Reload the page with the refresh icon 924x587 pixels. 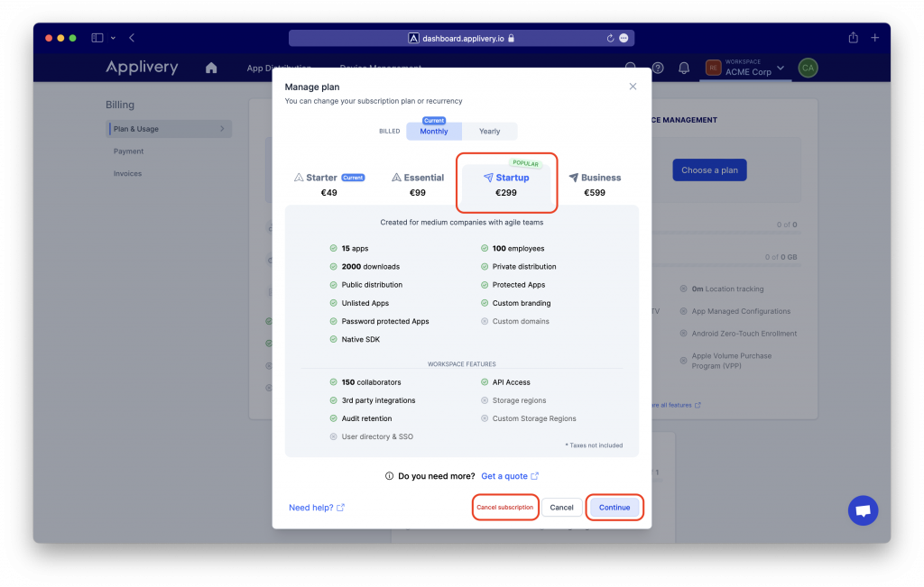610,38
